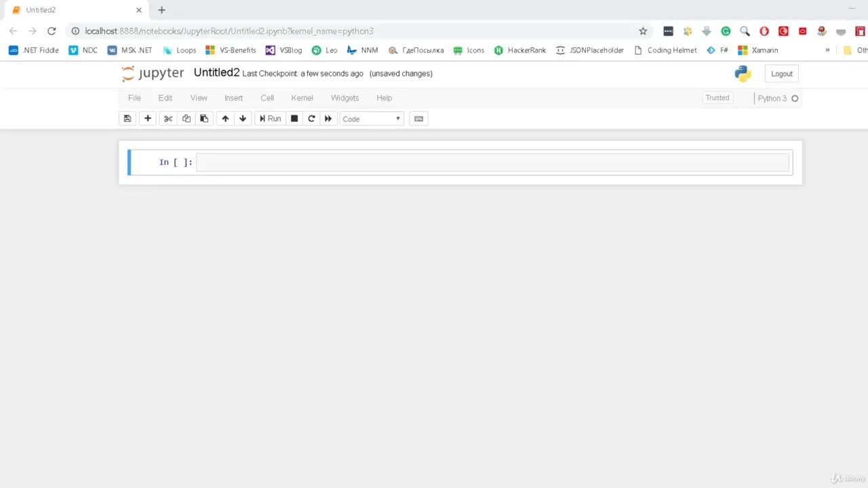Open the Loops bookmark
The width and height of the screenshot is (868, 488).
179,50
